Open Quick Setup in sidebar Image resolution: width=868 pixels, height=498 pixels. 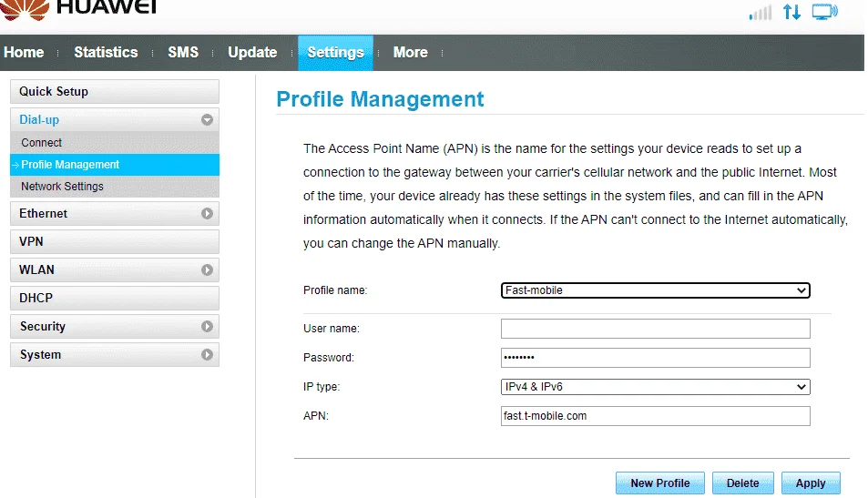tap(115, 91)
